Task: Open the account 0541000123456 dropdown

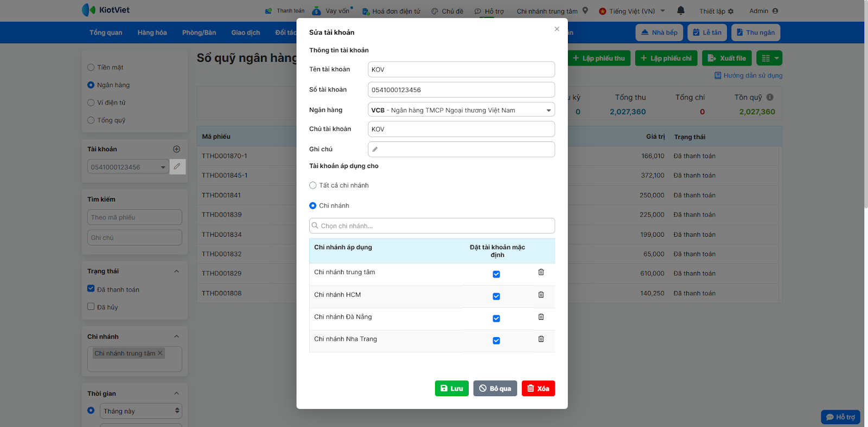Action: point(128,167)
